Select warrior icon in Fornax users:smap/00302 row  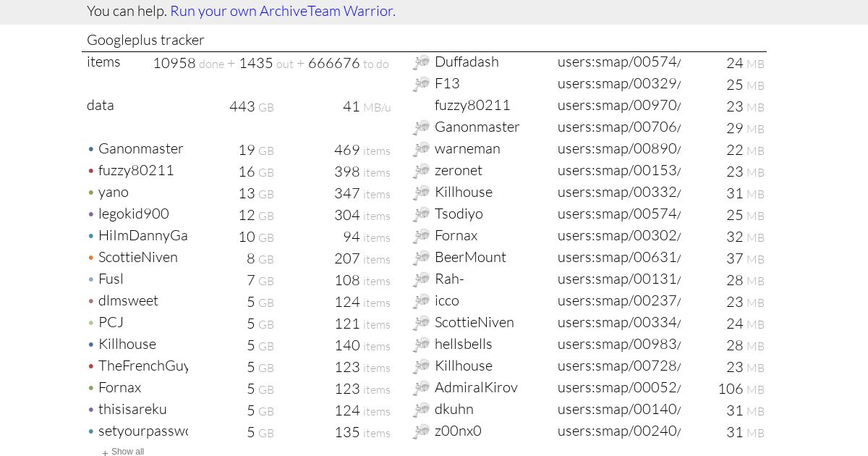[422, 237]
